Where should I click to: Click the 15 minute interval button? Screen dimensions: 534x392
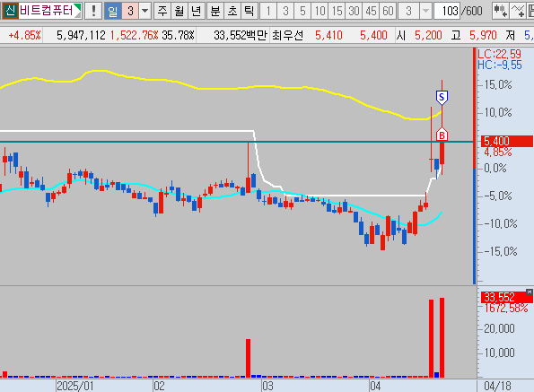(337, 11)
